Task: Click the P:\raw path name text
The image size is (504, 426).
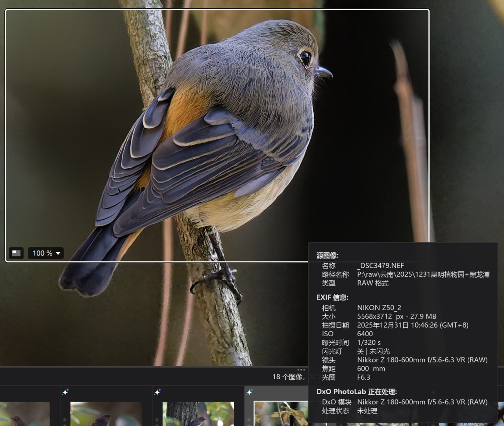Action: tap(423, 274)
